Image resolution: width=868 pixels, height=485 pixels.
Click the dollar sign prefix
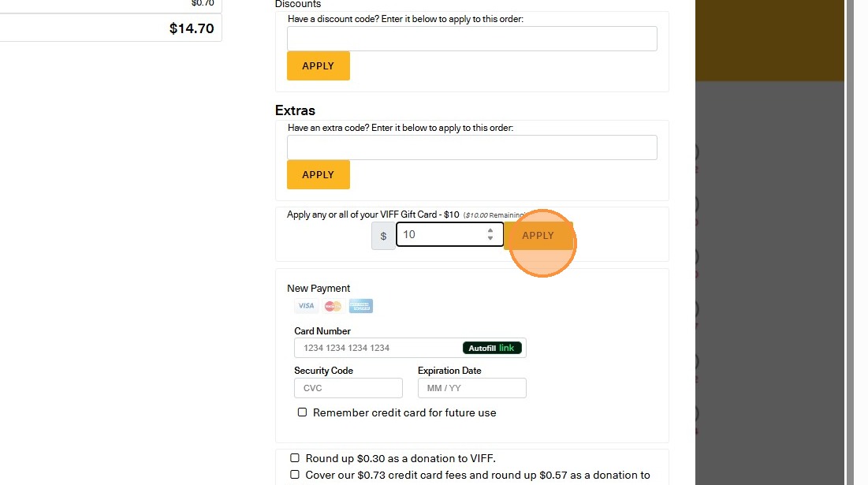[384, 236]
